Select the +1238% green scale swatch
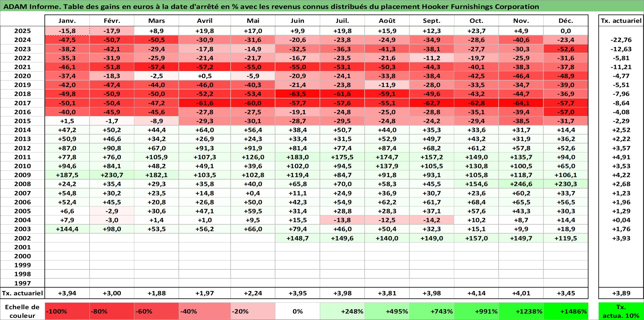The height and width of the screenshot is (320, 644). tap(521, 311)
